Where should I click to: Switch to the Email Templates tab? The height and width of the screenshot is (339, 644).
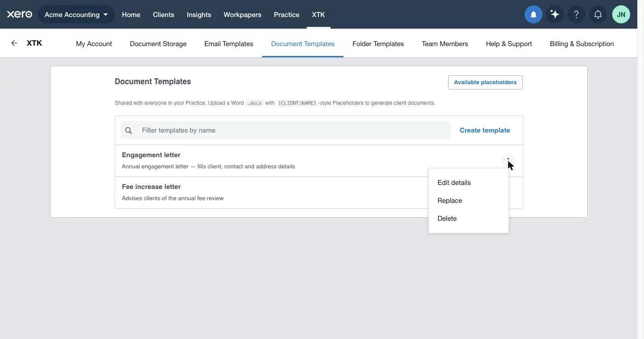[x=229, y=44]
